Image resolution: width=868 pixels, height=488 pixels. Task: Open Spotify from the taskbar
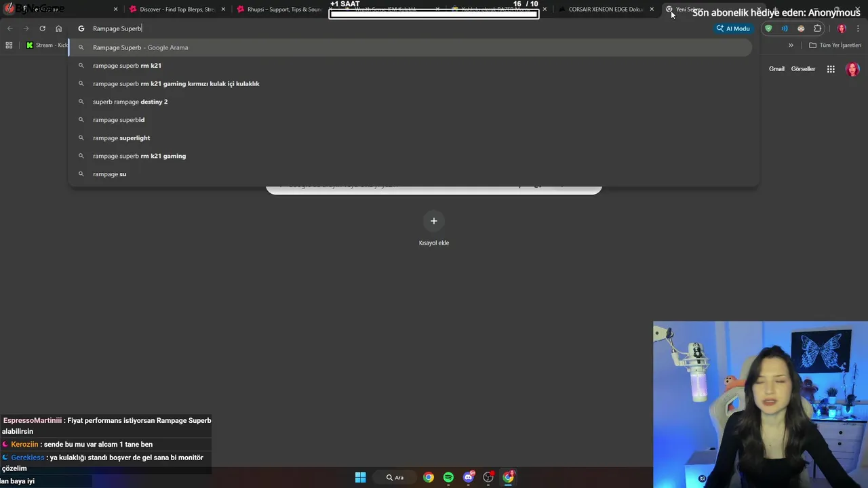tap(448, 477)
